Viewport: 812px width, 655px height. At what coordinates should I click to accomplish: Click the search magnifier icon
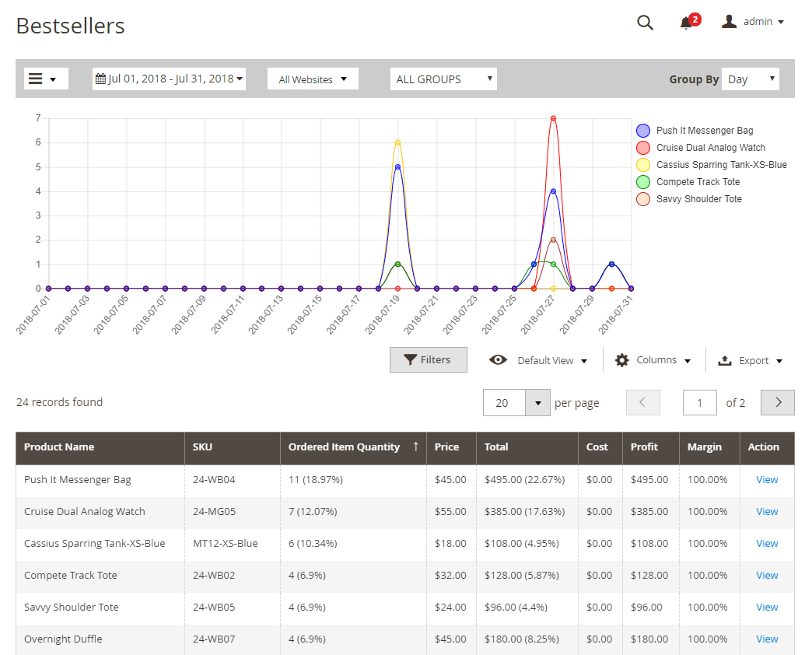tap(645, 23)
